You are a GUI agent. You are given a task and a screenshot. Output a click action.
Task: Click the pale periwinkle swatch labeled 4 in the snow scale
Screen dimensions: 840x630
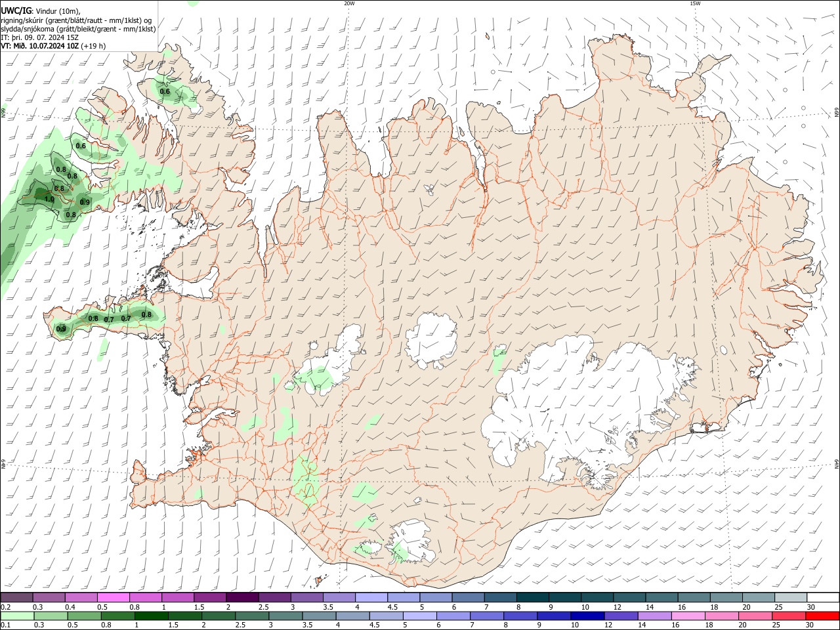(371, 597)
